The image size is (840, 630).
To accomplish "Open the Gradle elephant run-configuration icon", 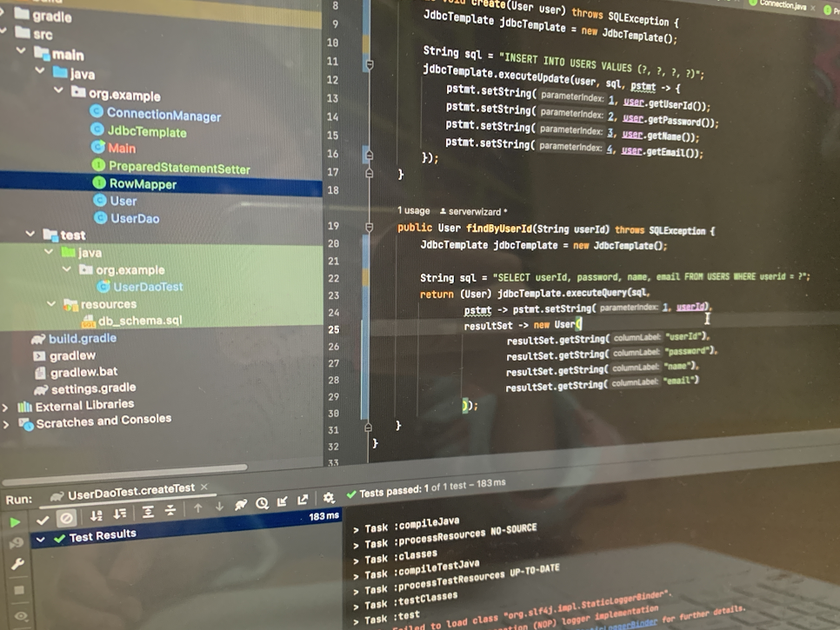I will coord(241,505).
